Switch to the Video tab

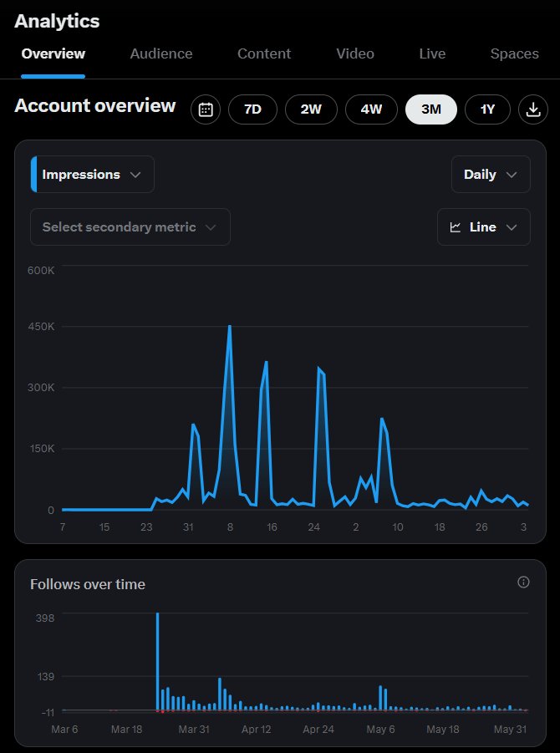(x=355, y=53)
